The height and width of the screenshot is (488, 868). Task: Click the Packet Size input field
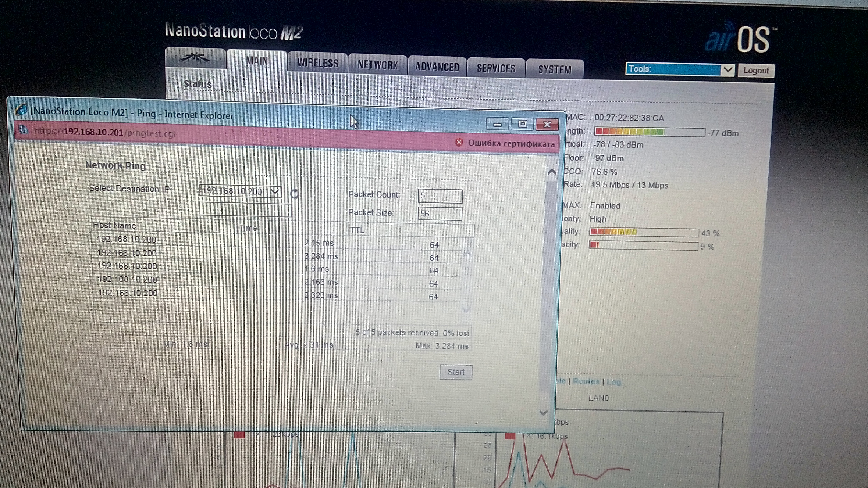tap(440, 214)
